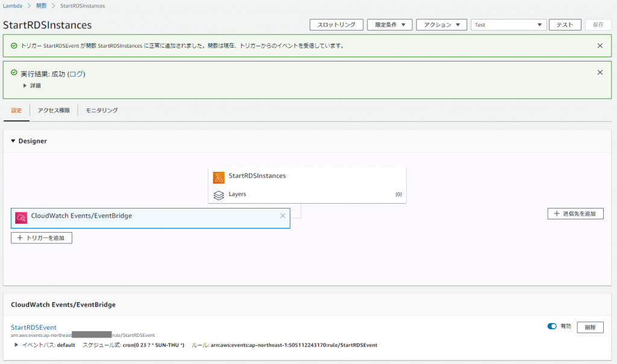Viewport: 617px width, 364px height.
Task: Open the アクション dropdown menu
Action: point(442,25)
